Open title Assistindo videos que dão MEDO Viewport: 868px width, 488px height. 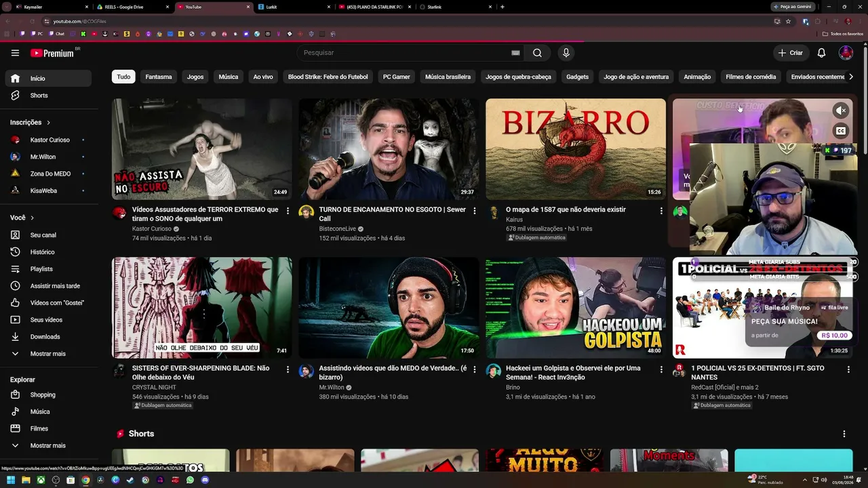coord(393,373)
